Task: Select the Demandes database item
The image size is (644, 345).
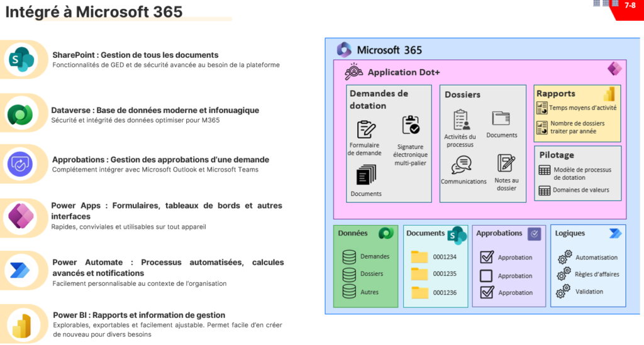Action: pos(349,256)
